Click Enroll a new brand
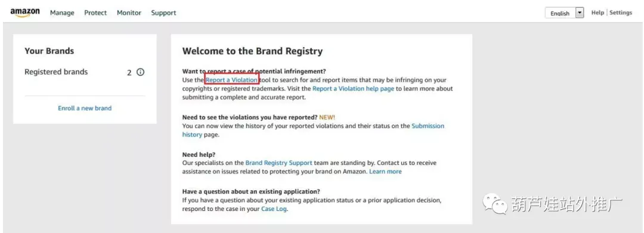644x233 pixels. (x=85, y=108)
